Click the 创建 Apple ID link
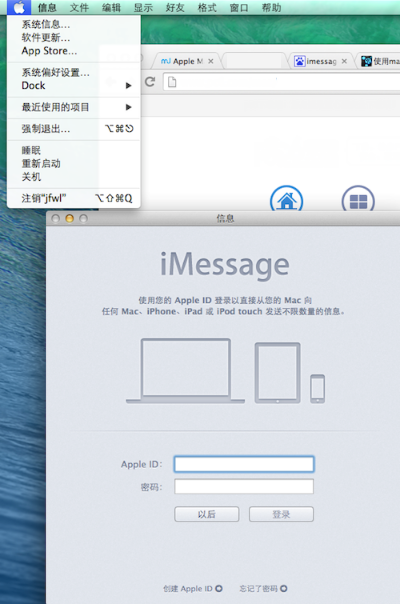The width and height of the screenshot is (400, 604). 188,588
